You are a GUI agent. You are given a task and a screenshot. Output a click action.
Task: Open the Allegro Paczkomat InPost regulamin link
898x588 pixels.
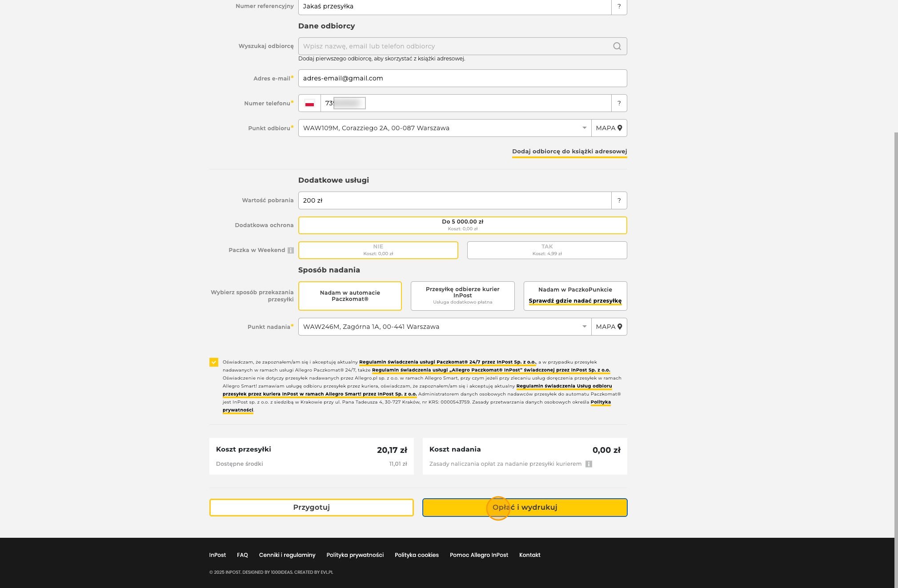[x=491, y=370]
